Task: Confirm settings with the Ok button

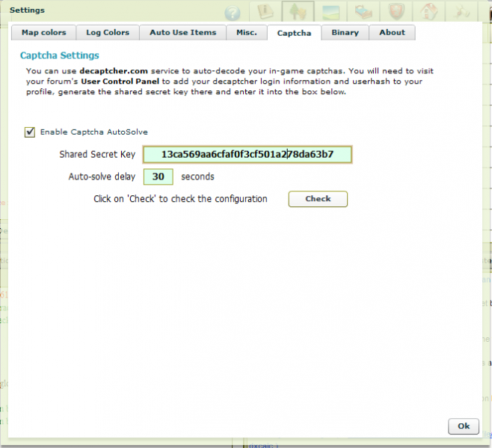Action: [463, 426]
